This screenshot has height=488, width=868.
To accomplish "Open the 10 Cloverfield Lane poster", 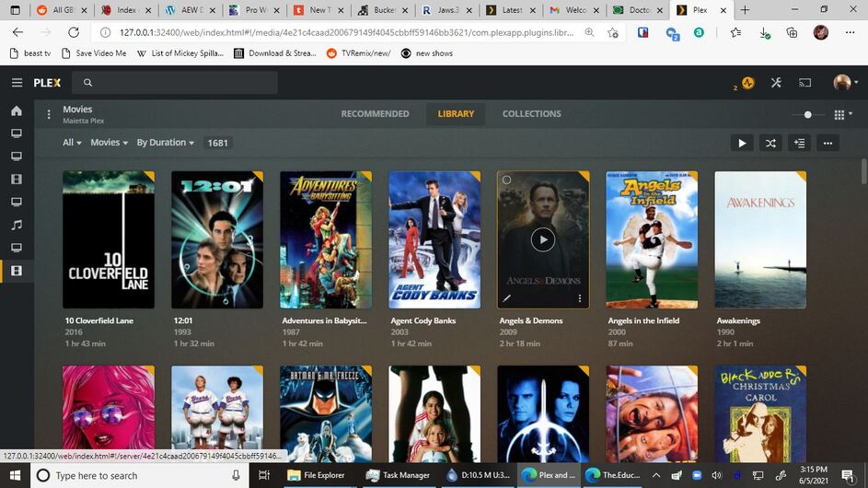I will point(109,239).
